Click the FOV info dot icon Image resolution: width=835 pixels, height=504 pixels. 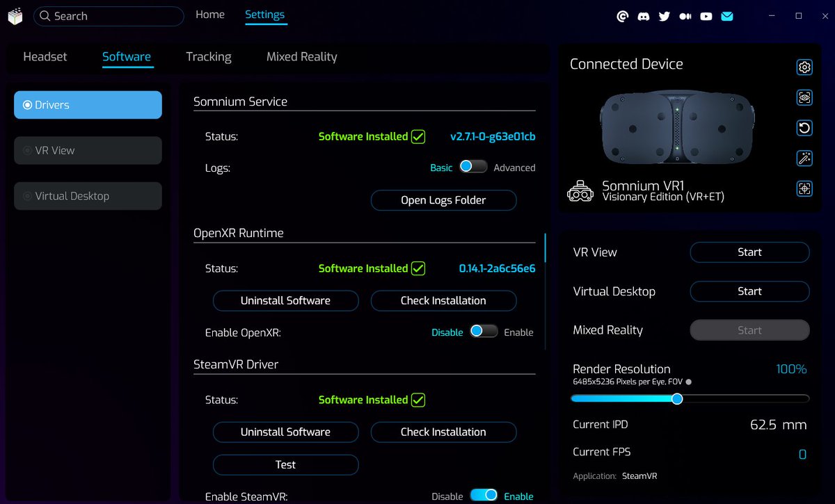click(688, 382)
